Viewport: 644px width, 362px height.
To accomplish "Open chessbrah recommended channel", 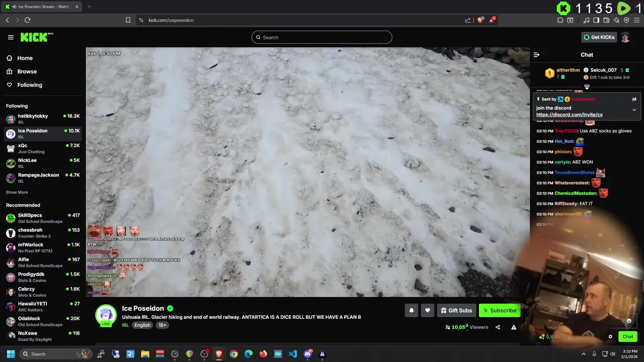I will click(43, 233).
